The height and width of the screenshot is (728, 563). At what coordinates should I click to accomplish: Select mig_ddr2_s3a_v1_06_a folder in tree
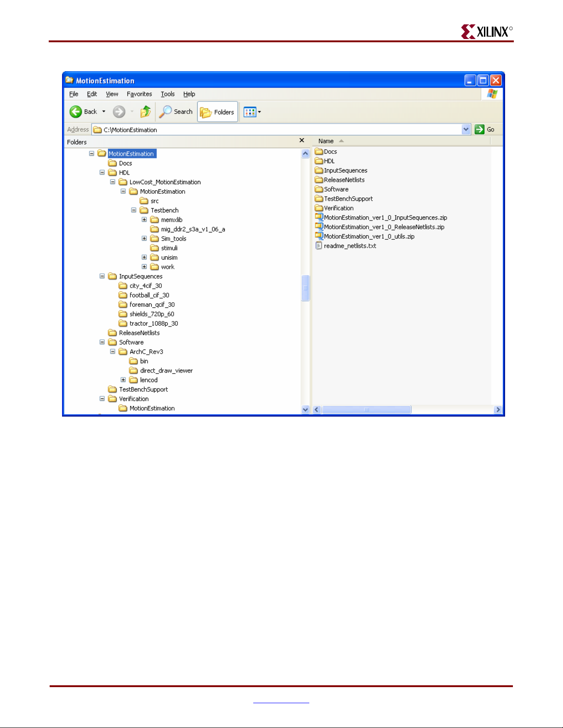point(188,229)
